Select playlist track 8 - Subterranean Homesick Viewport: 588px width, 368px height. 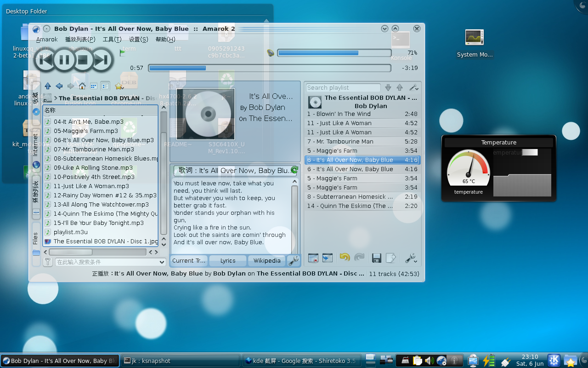(362, 197)
